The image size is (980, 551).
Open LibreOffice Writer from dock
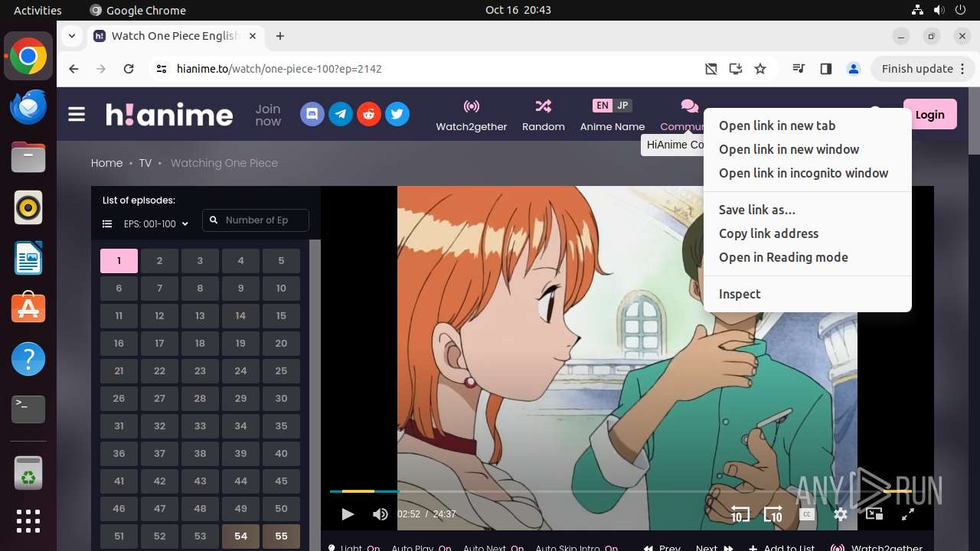pyautogui.click(x=28, y=258)
